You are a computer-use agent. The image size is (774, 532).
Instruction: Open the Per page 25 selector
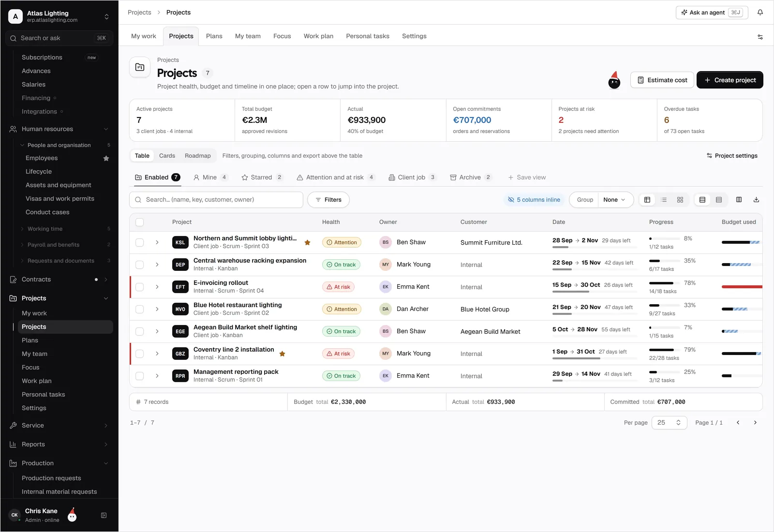tap(670, 423)
